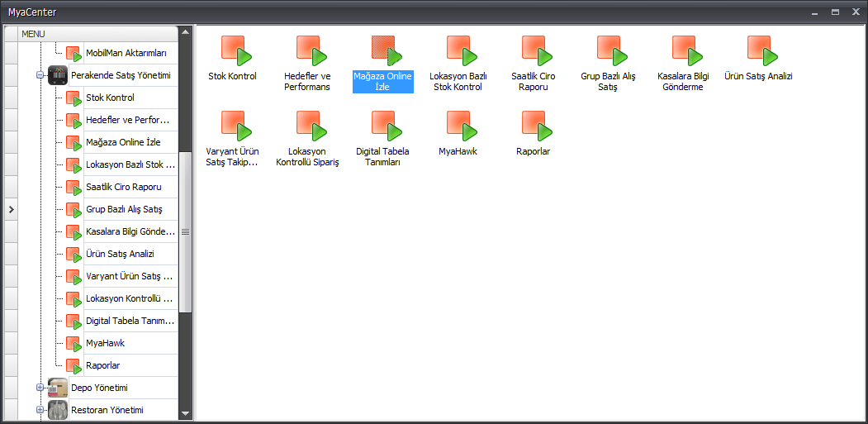Select Kasalara Bilgi Gönde… tree item
Viewport: 868px width, 424px height.
click(x=130, y=231)
